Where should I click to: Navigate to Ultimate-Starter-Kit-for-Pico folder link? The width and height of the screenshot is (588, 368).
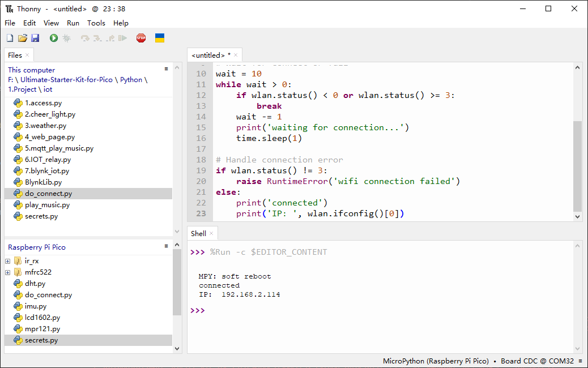66,80
